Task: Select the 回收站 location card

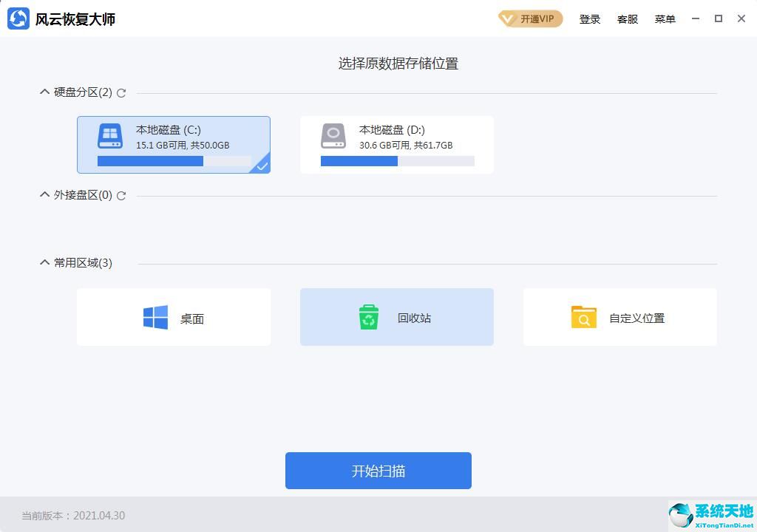Action: click(397, 317)
